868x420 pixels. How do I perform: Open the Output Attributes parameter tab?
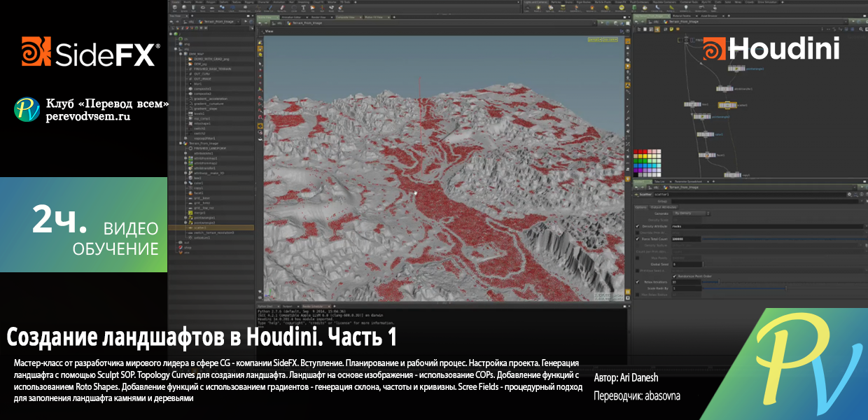coord(663,207)
